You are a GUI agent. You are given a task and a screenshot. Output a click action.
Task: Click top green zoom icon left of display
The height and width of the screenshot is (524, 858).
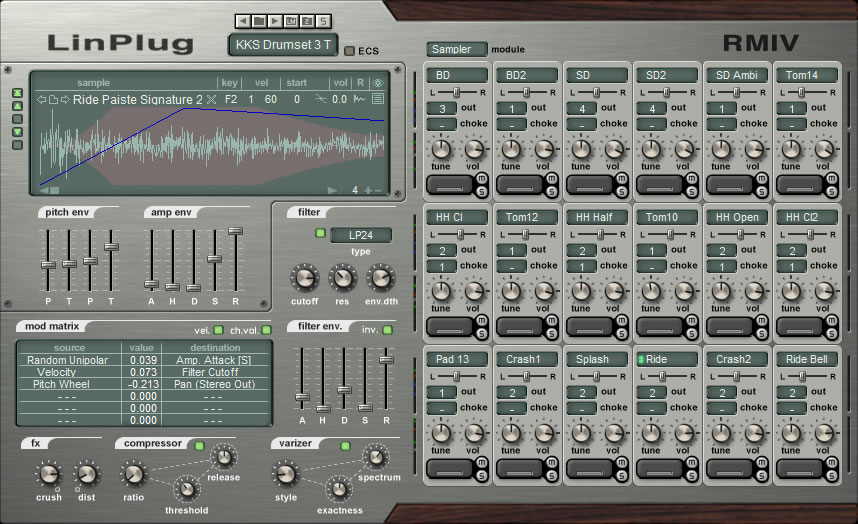18,93
